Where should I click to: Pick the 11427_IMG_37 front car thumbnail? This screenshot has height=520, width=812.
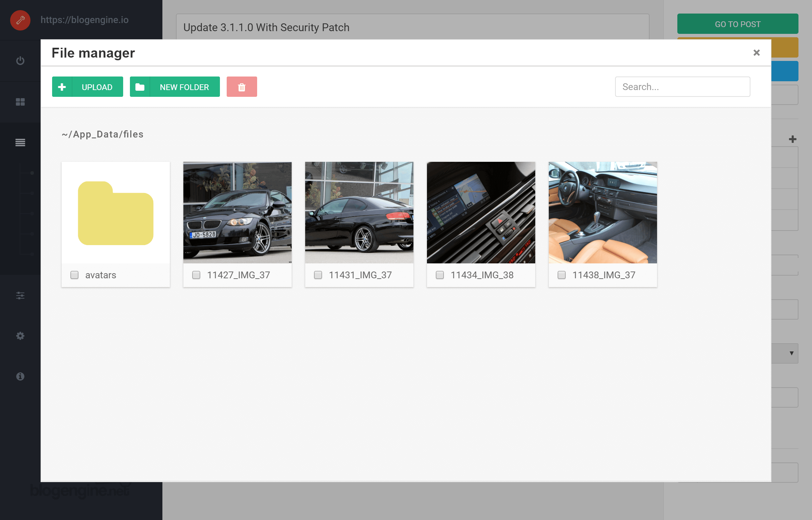238,213
